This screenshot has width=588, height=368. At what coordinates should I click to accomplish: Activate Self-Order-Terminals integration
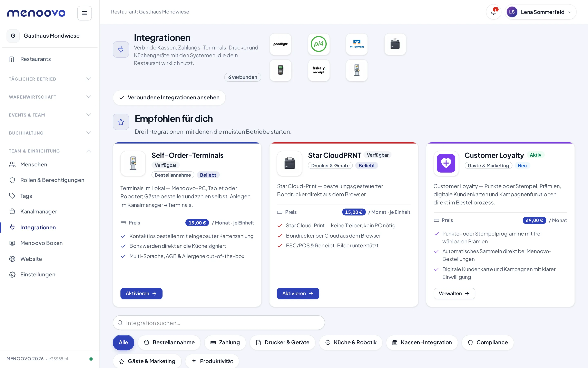coord(141,294)
